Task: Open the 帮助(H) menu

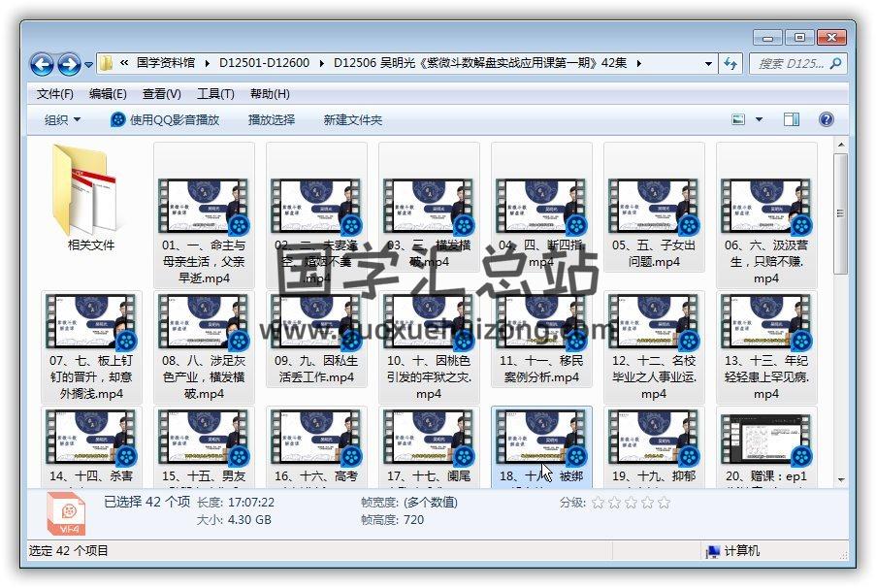Action: (270, 94)
